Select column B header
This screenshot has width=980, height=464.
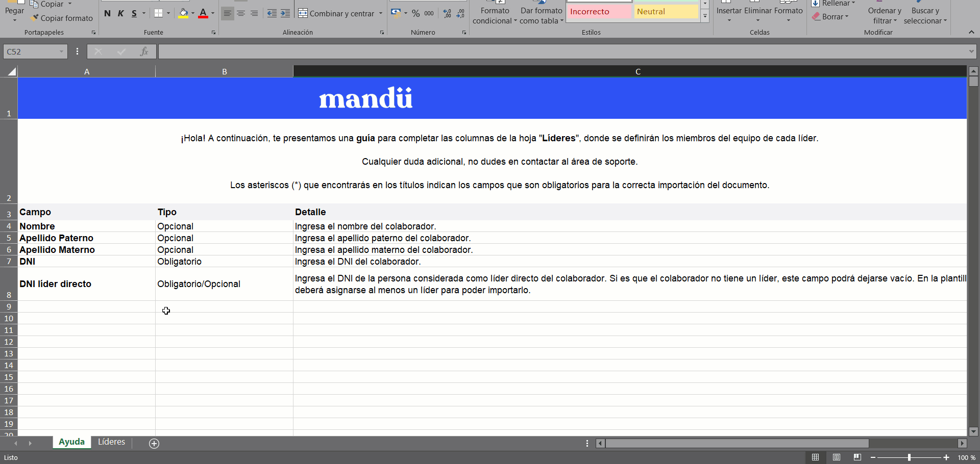(225, 71)
